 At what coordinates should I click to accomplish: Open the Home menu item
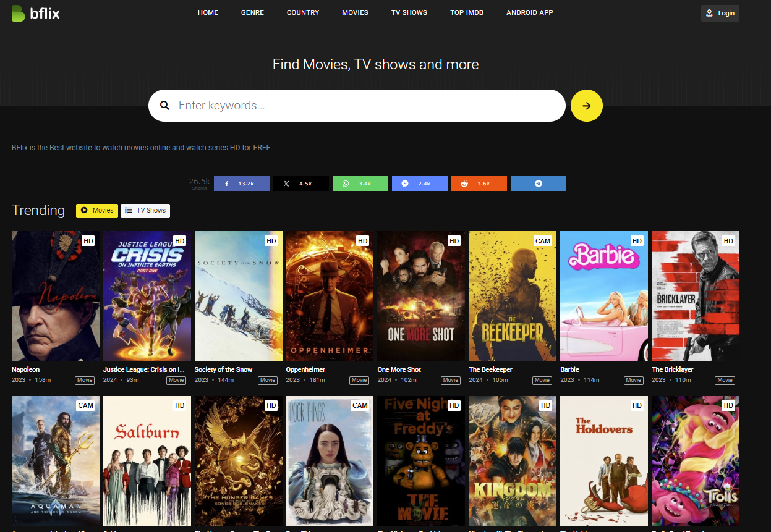[208, 12]
